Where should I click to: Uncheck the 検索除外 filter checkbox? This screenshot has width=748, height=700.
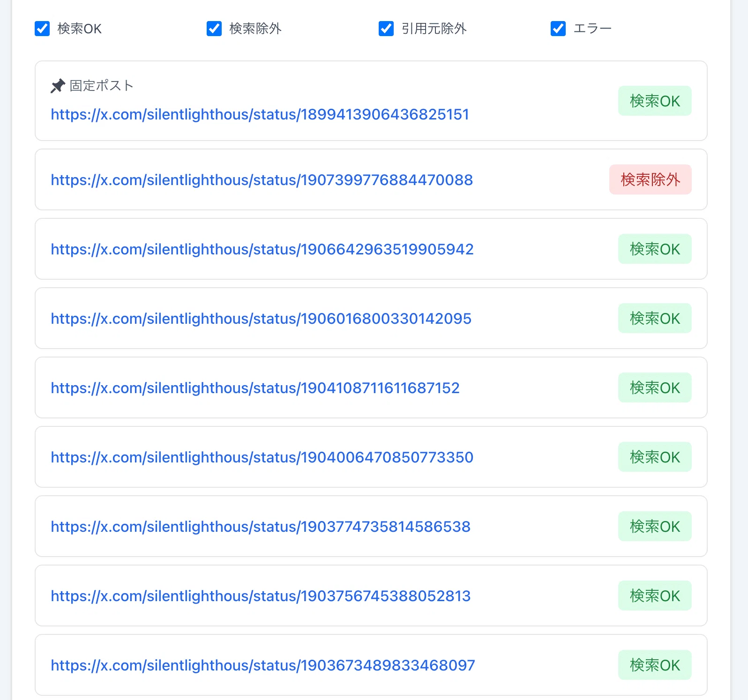click(x=214, y=29)
